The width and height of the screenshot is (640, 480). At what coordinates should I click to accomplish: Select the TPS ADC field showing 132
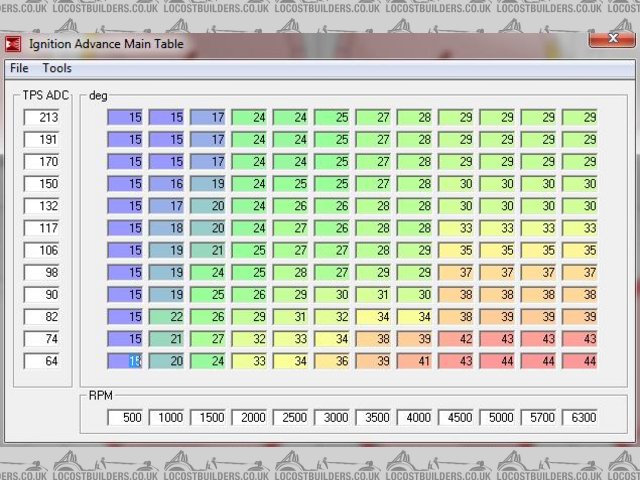[x=42, y=206]
